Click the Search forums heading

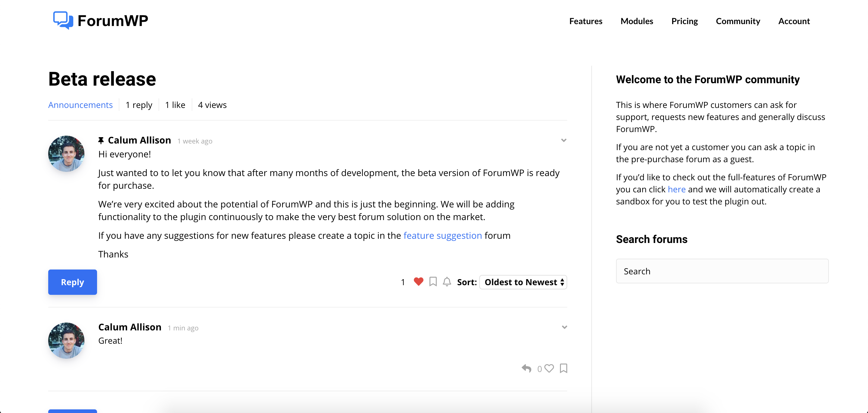point(652,239)
